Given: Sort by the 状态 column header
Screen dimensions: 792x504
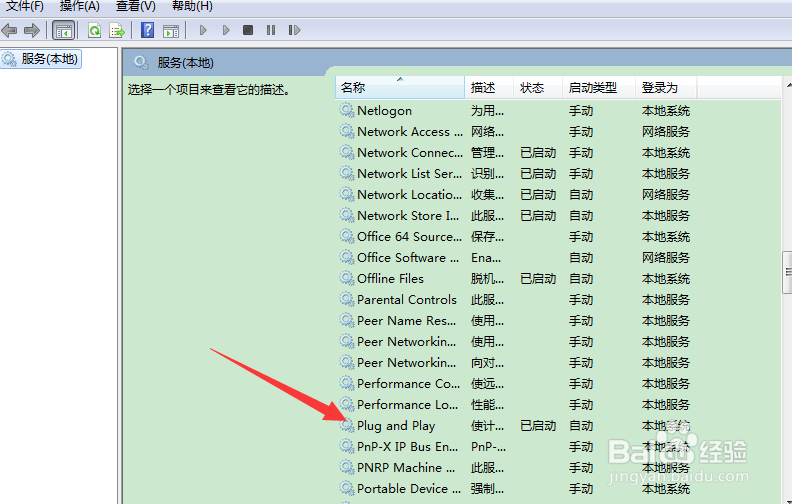Looking at the screenshot, I should (538, 87).
